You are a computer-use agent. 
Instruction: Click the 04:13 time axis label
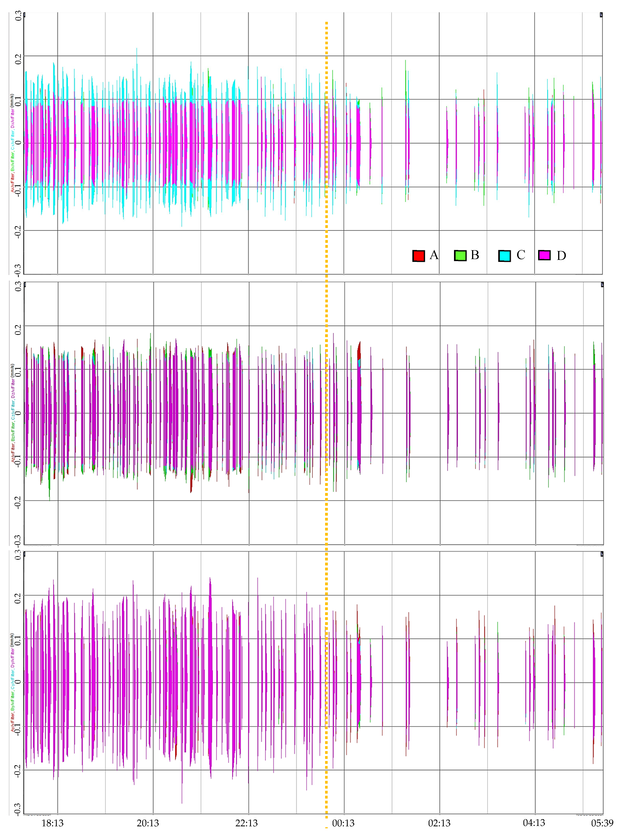[x=534, y=823]
